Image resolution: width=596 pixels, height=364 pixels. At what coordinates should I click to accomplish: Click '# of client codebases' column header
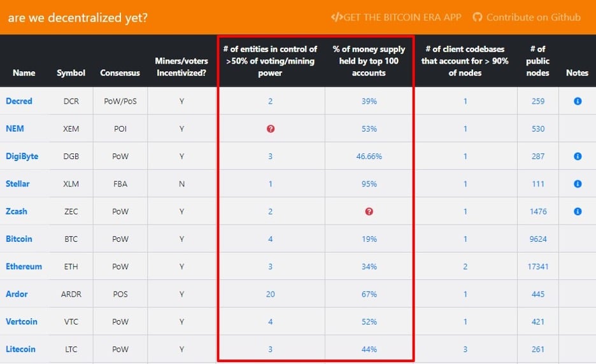click(465, 61)
